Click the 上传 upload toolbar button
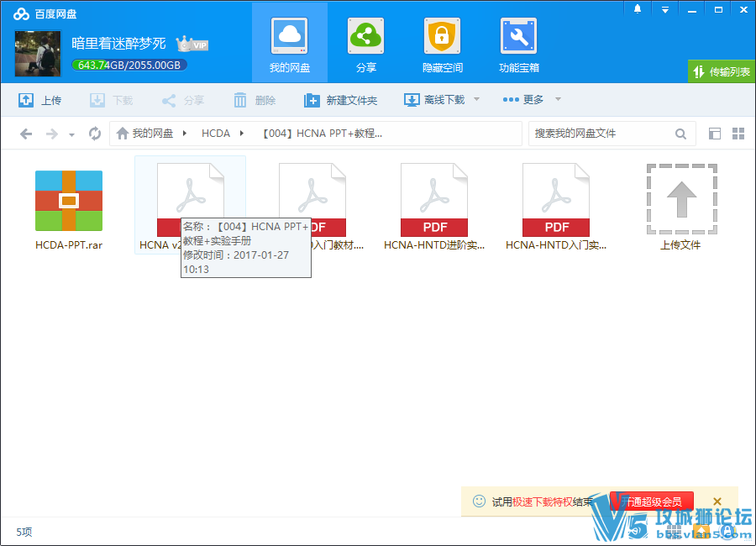Viewport: 756px width, 546px height. pyautogui.click(x=40, y=100)
